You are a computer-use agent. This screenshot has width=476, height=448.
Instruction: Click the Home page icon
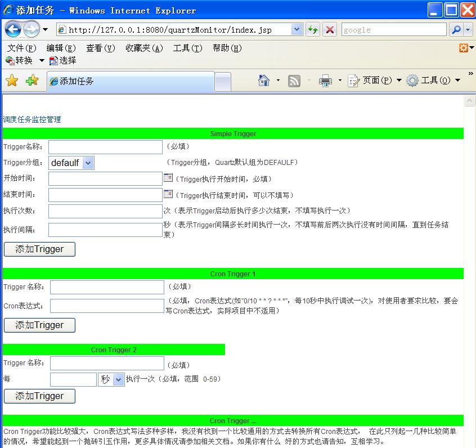point(263,80)
